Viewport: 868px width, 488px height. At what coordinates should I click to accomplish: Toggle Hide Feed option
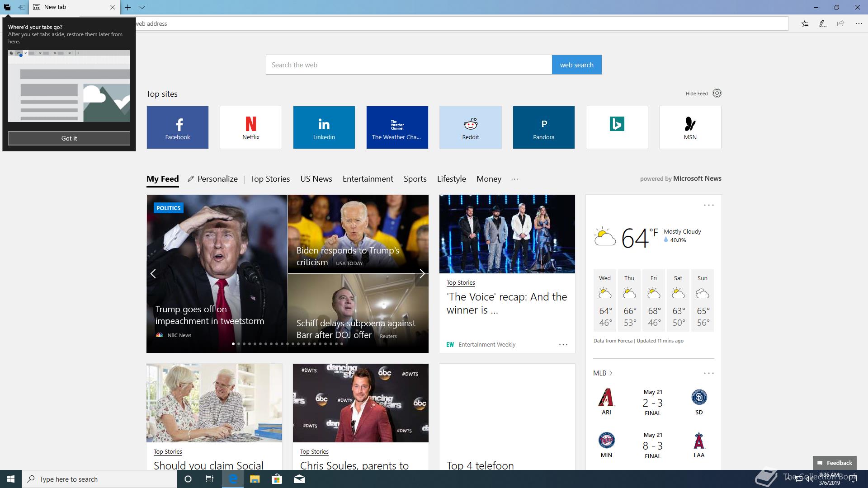point(696,94)
